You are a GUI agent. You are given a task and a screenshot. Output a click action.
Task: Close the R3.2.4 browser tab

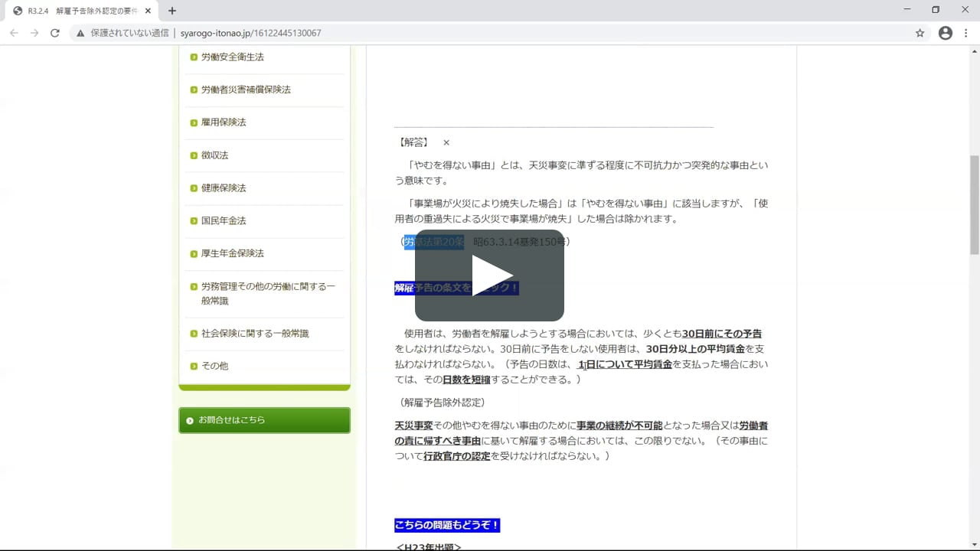click(149, 11)
